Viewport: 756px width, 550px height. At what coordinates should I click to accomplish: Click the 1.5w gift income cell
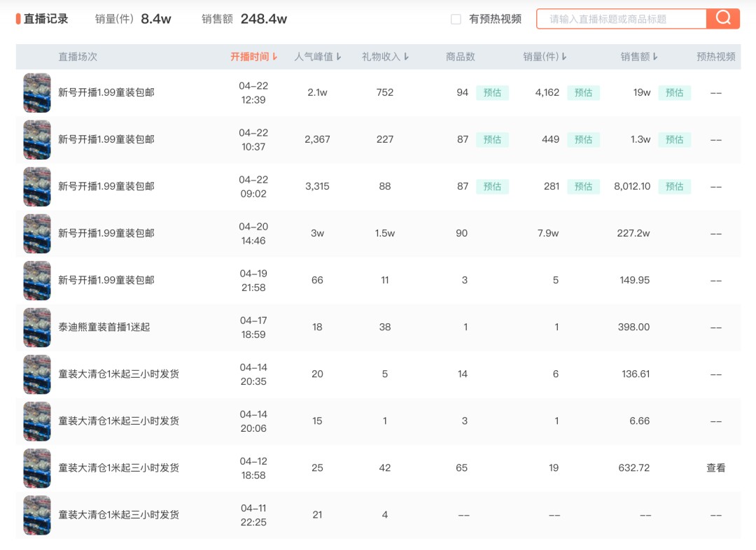(x=385, y=233)
